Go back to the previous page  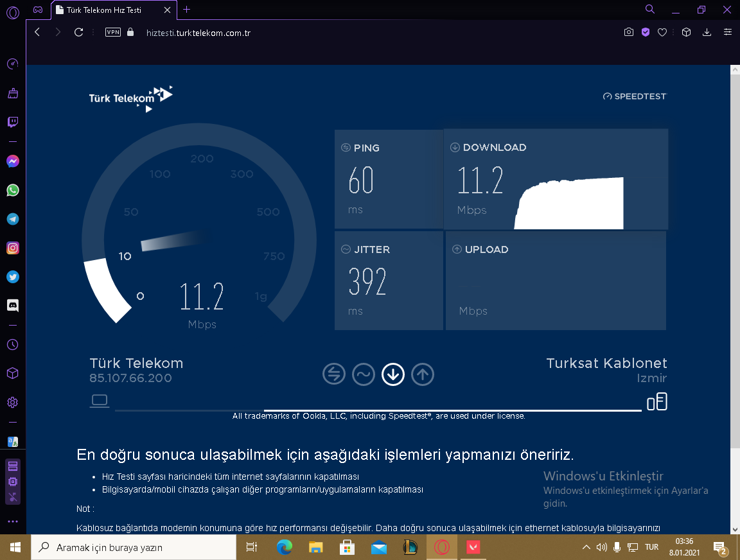coord(37,32)
